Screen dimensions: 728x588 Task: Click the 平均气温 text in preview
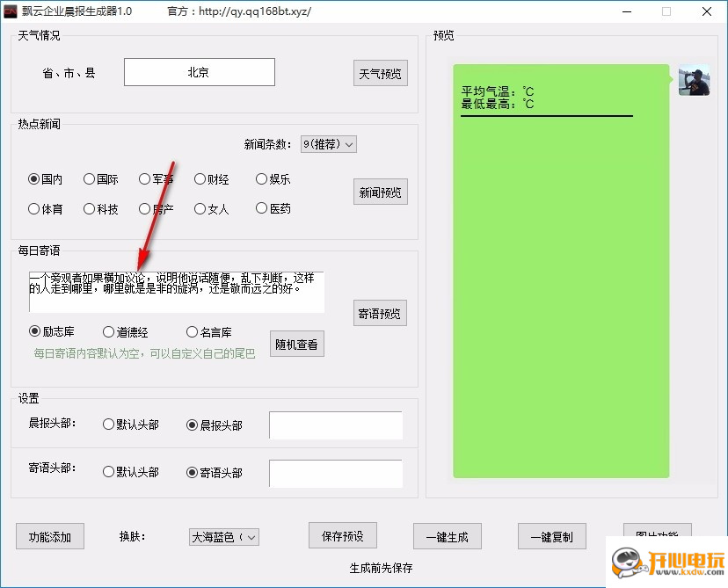pyautogui.click(x=498, y=91)
